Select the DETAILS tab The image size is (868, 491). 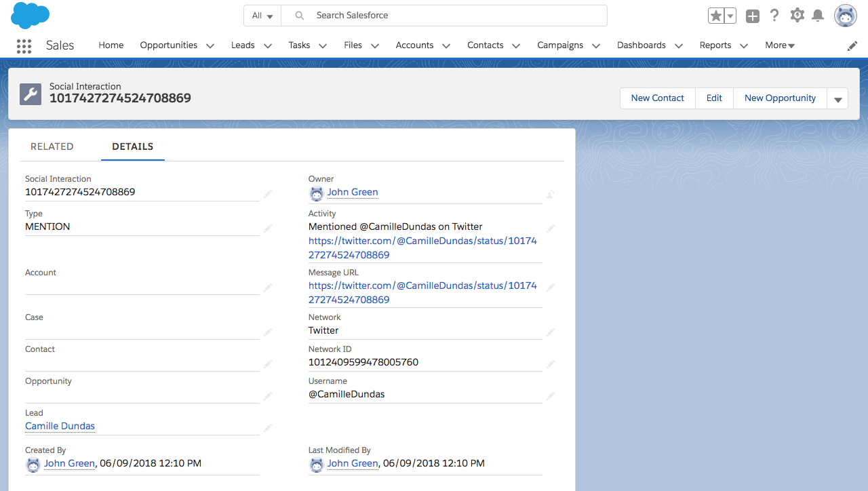pyautogui.click(x=133, y=146)
